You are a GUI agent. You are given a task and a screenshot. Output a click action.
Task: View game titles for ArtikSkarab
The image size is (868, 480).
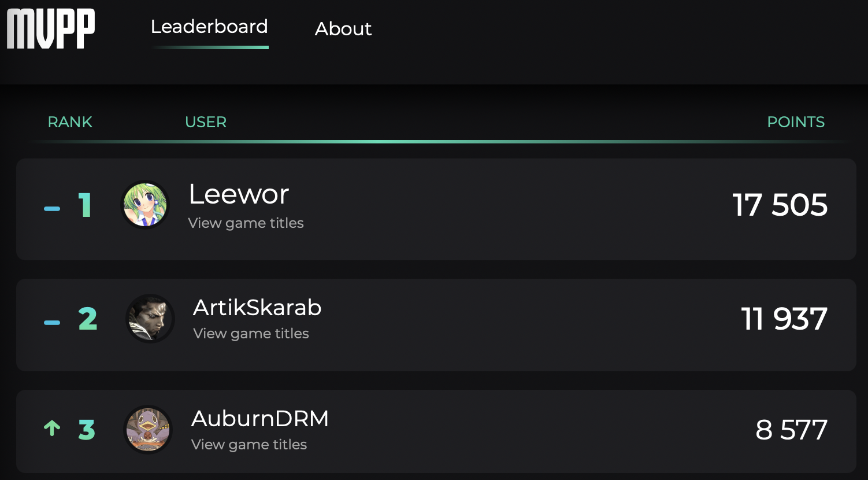click(251, 334)
